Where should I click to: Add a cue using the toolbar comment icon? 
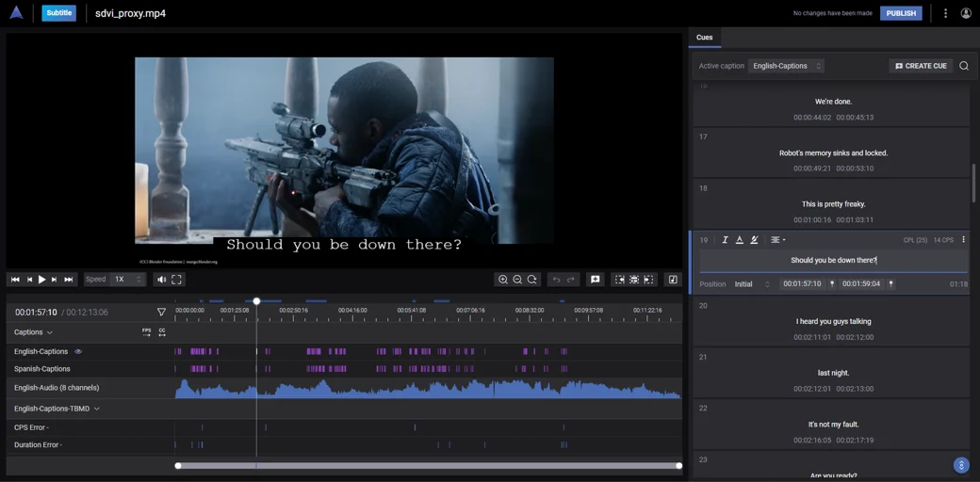595,280
